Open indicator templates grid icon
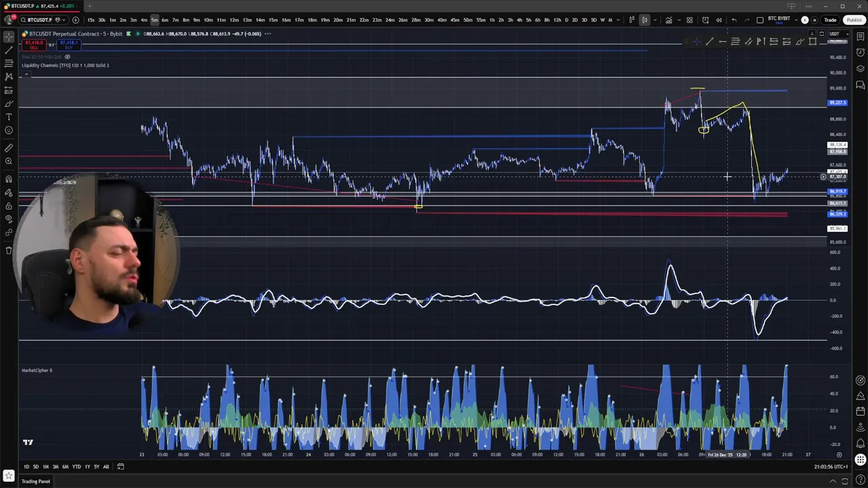The image size is (868, 488). click(690, 20)
